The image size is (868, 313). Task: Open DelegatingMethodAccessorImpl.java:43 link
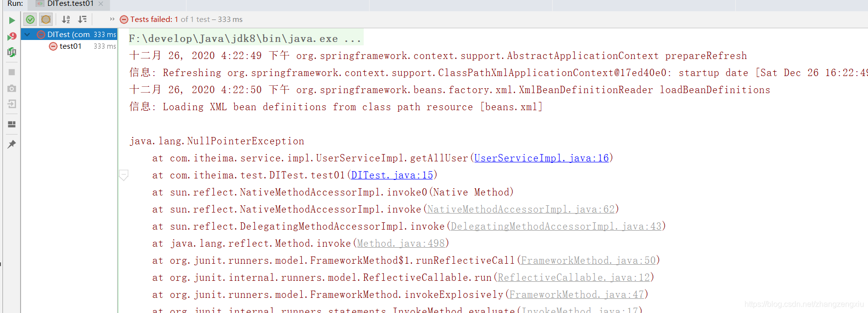[x=556, y=226]
